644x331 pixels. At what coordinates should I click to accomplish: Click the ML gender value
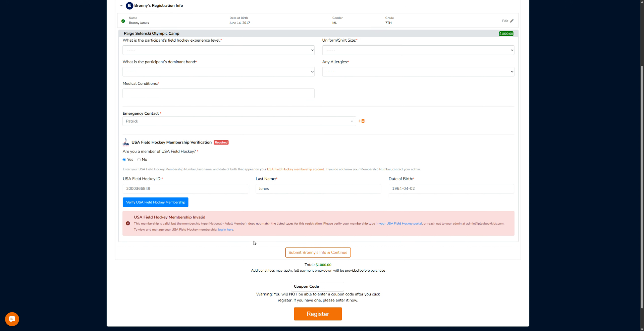334,23
